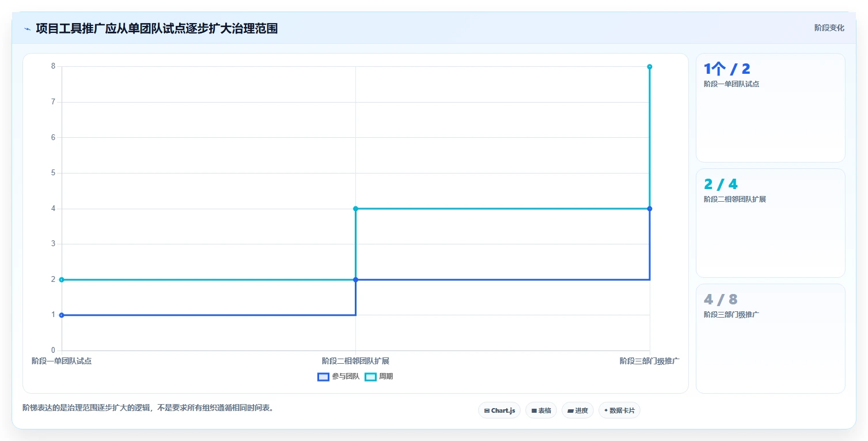
Task: Click card caption 阶段一单团队试点
Action: 731,84
